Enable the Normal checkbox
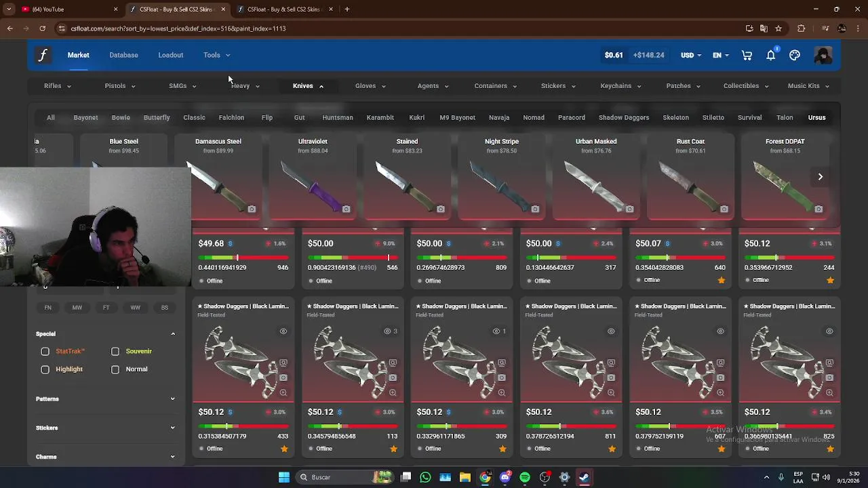 tap(115, 369)
